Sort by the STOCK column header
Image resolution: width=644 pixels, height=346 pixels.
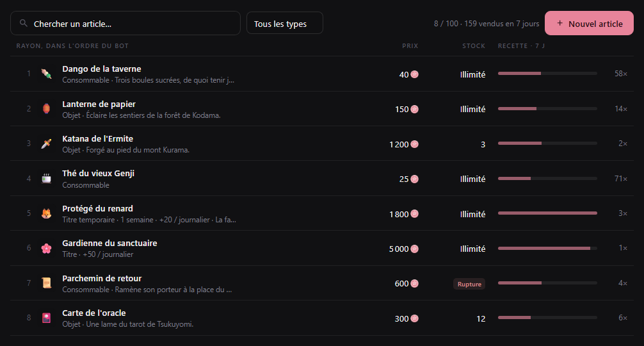point(474,45)
